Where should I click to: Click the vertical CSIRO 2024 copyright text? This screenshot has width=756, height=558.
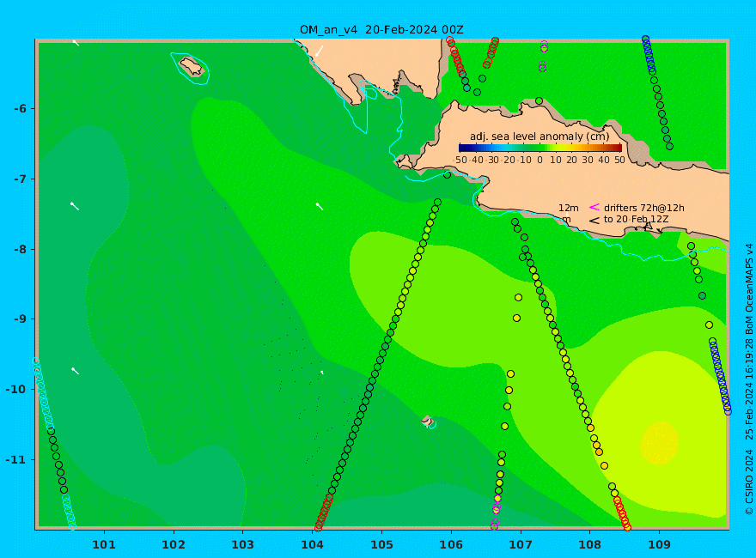(x=749, y=379)
